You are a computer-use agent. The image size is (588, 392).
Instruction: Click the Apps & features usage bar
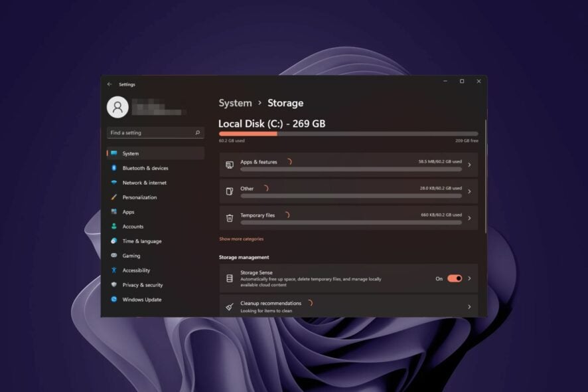351,169
